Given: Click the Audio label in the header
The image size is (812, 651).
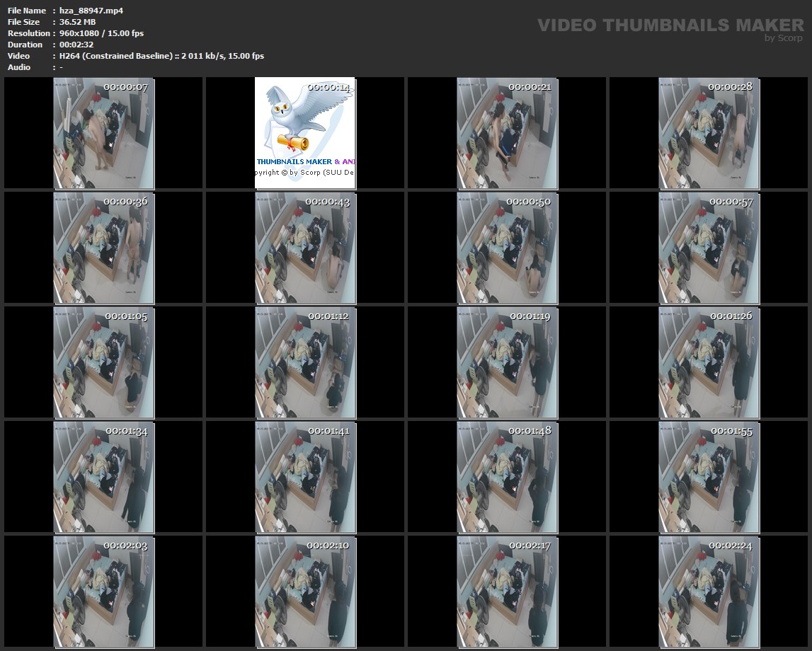Looking at the screenshot, I should pyautogui.click(x=19, y=67).
